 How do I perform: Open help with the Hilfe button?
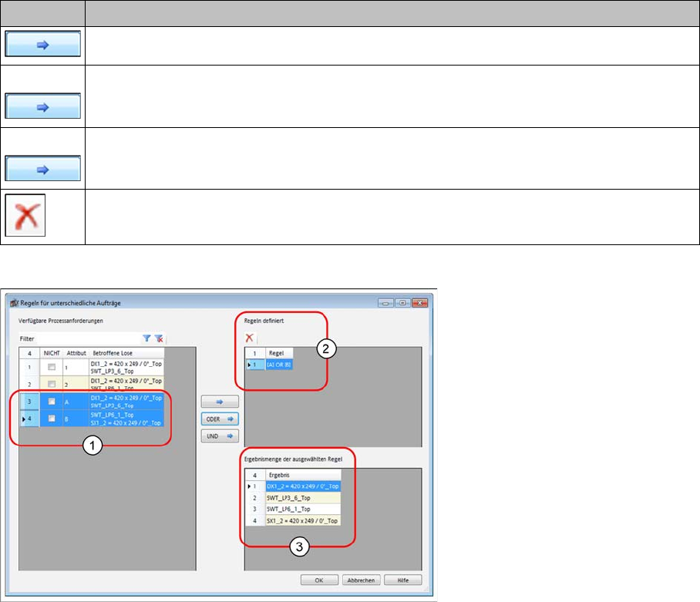402,580
